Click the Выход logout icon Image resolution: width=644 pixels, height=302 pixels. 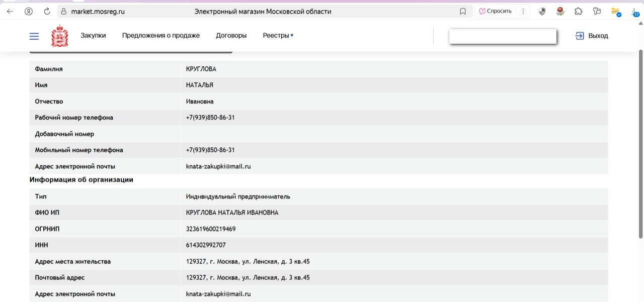coord(580,36)
